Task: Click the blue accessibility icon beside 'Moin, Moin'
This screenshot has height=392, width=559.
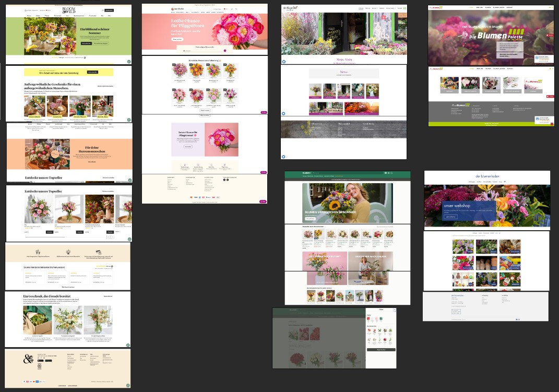Action: pos(284,62)
